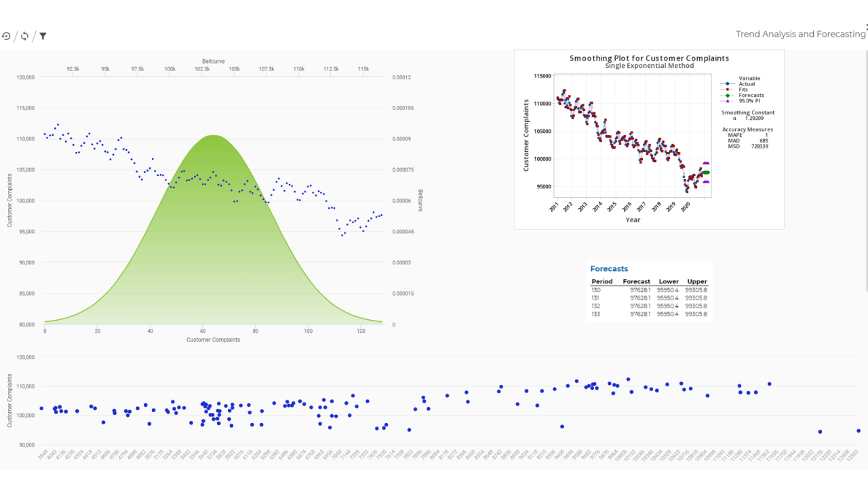Select the forecast row for Period 130
This screenshot has height=488, width=868.
click(644, 289)
